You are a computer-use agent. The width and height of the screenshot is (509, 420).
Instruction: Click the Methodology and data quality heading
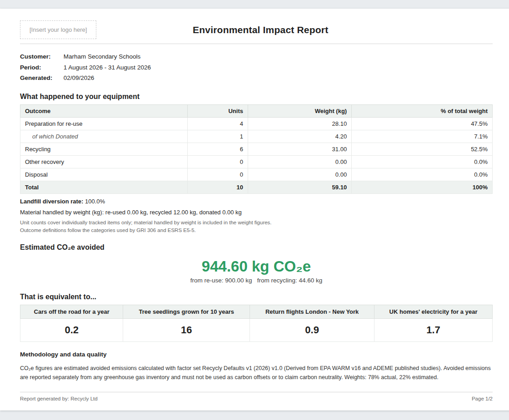63,355
